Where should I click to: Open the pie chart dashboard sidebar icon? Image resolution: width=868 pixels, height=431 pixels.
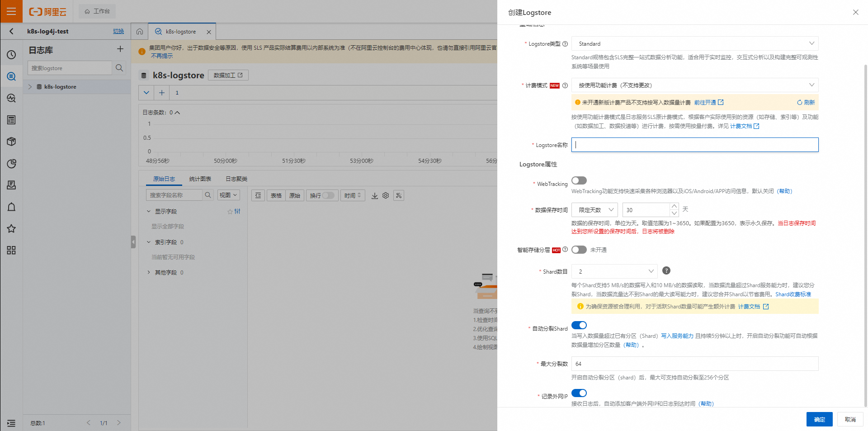(11, 163)
